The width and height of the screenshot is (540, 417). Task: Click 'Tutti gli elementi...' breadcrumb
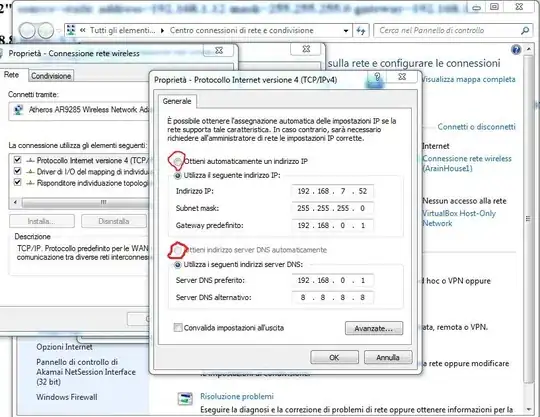coord(123,31)
